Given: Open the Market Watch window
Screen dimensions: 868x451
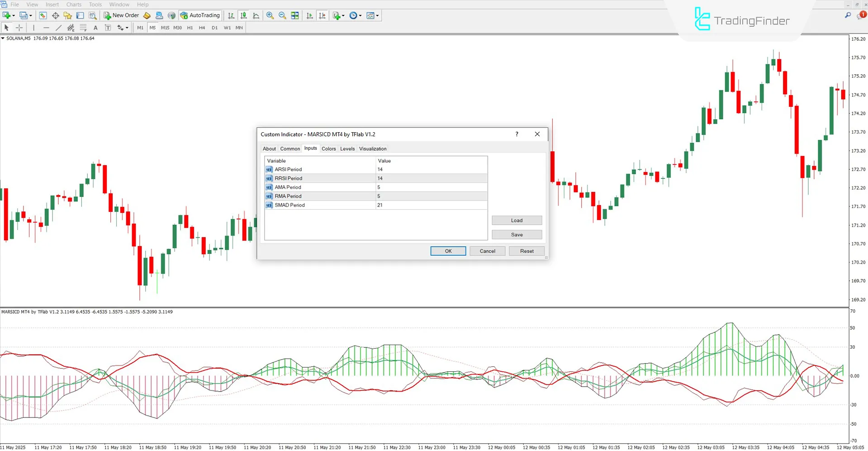Looking at the screenshot, I should coord(43,15).
